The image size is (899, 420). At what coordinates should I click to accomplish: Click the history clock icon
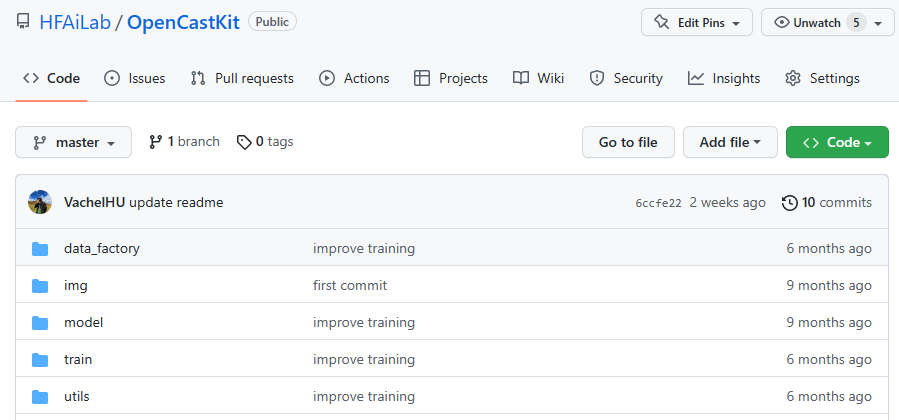click(789, 202)
